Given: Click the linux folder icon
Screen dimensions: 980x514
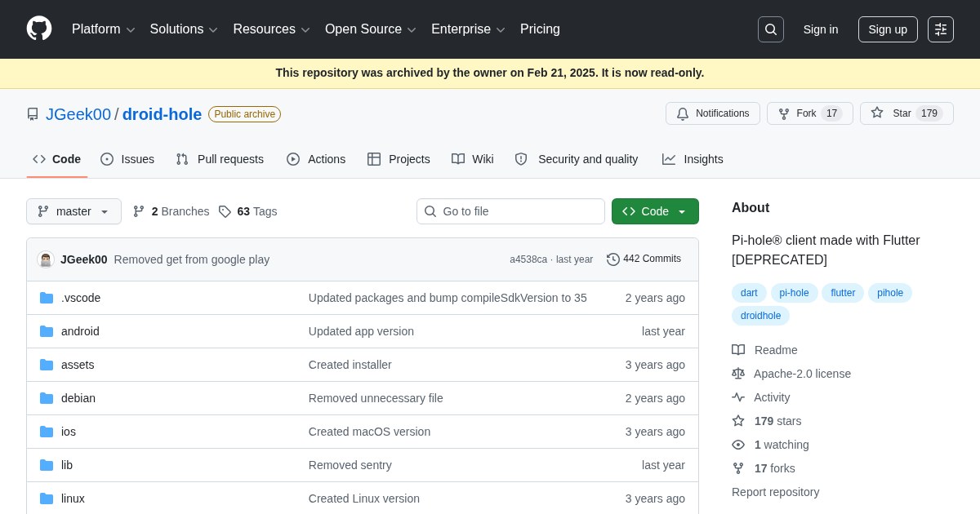Looking at the screenshot, I should point(47,498).
